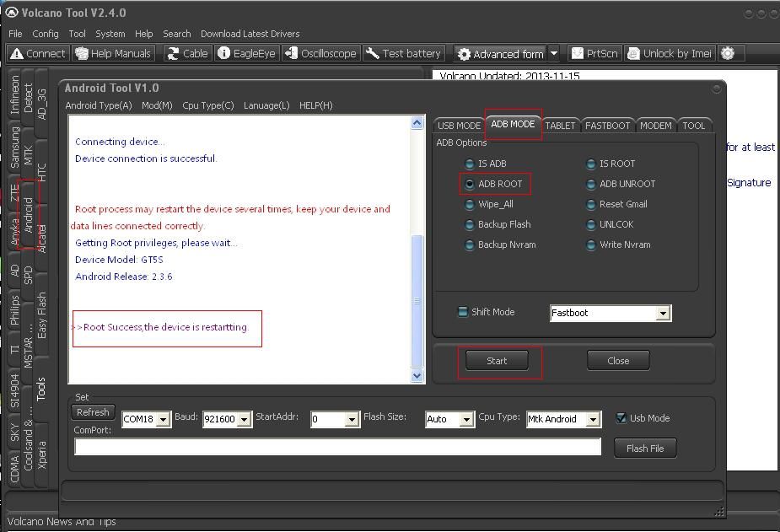The image size is (780, 532).
Task: Open the HELP(H) menu in Android Tool
Action: coord(316,105)
